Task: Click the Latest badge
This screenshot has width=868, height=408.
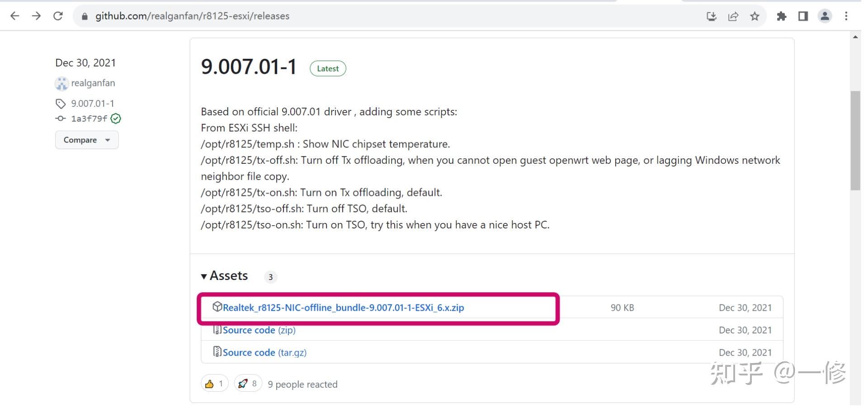Action: [328, 69]
